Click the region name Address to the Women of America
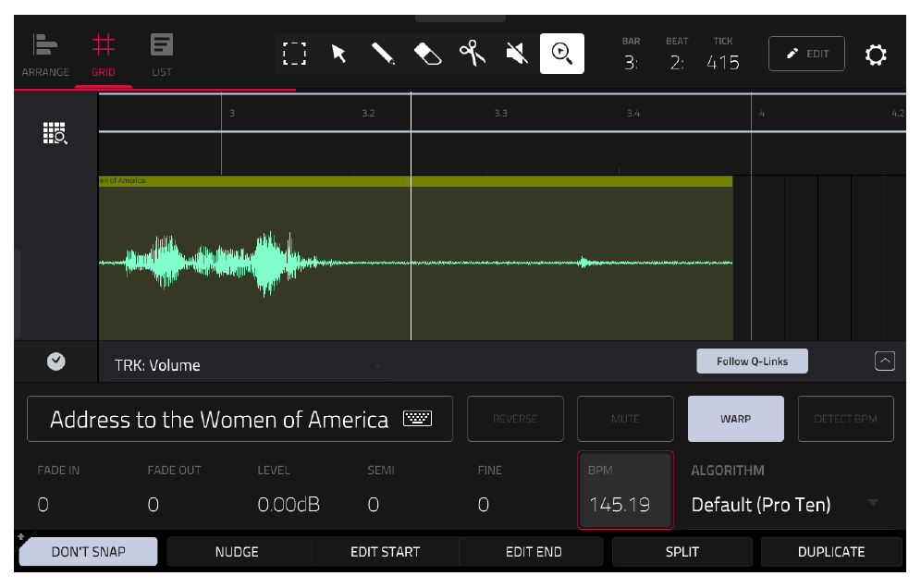This screenshot has height=588, width=921. tap(219, 420)
